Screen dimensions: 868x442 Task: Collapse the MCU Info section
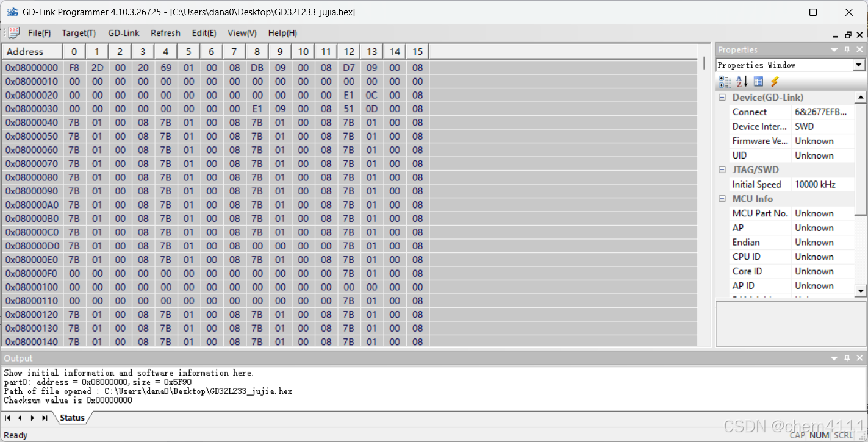click(x=722, y=198)
